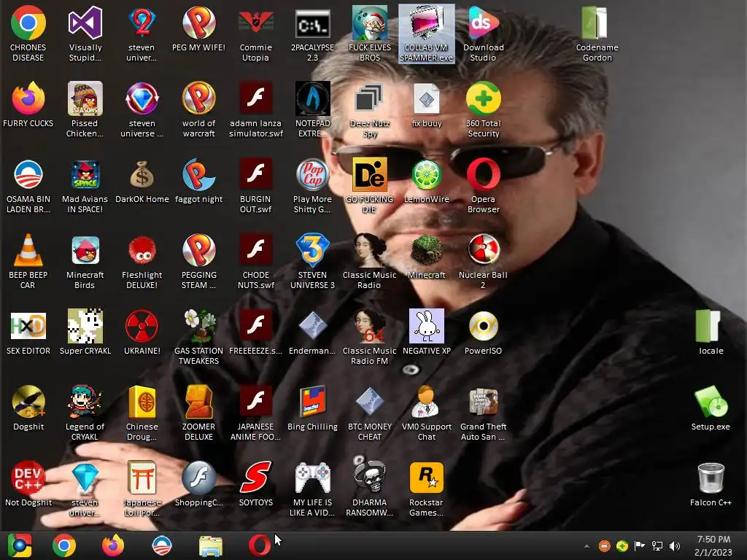Open the BTC MONEY CHEAT icon
Screen dimensions: 747x560
click(370, 402)
